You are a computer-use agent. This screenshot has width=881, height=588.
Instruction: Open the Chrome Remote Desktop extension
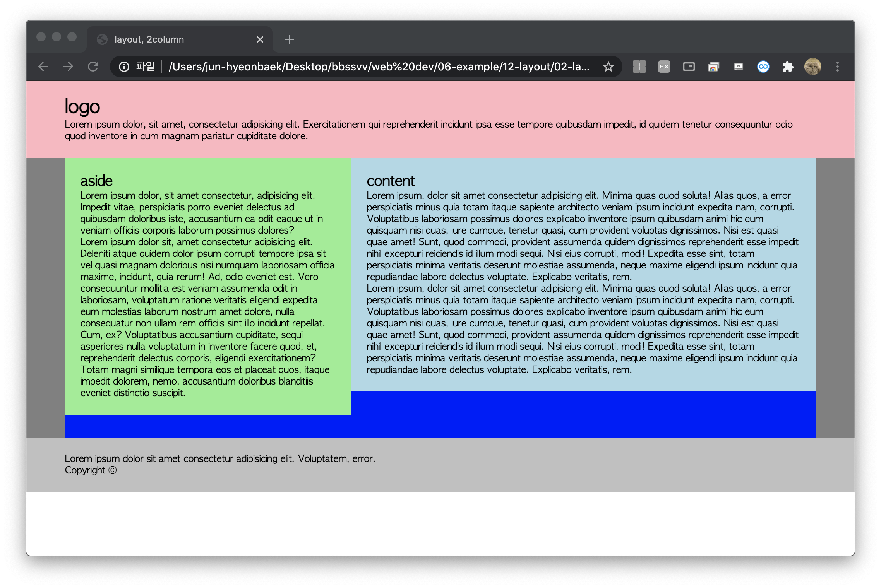(x=713, y=67)
